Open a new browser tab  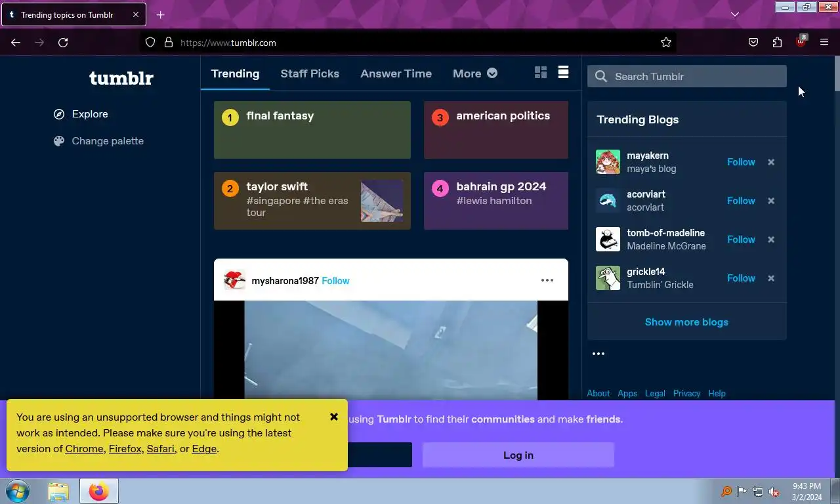point(160,15)
